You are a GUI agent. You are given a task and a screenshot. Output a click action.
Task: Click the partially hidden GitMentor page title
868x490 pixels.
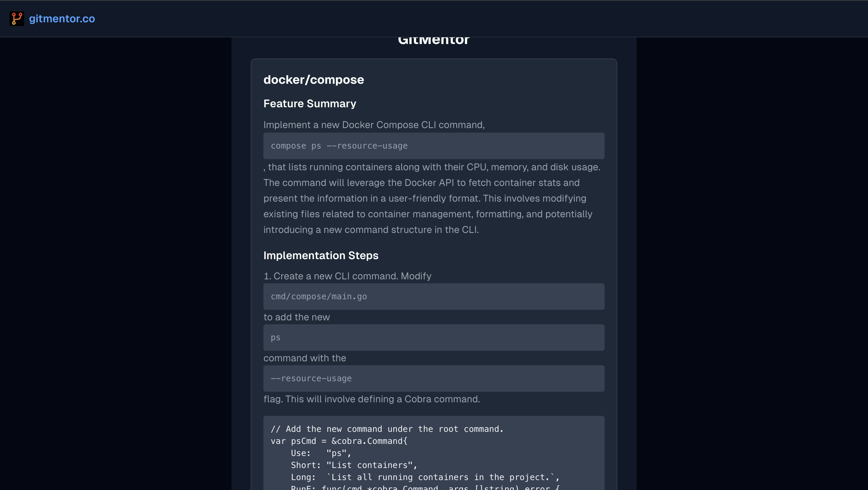click(433, 41)
